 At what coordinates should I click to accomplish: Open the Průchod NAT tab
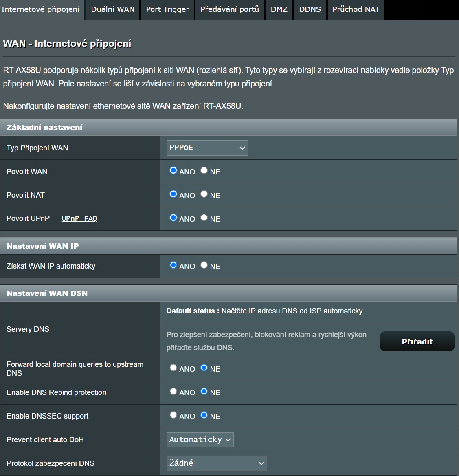coord(356,9)
